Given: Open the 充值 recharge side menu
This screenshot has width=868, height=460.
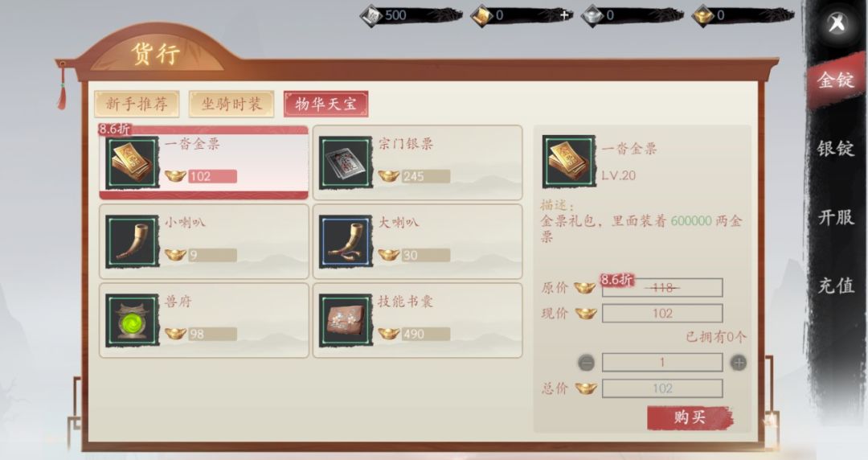Looking at the screenshot, I should click(836, 286).
